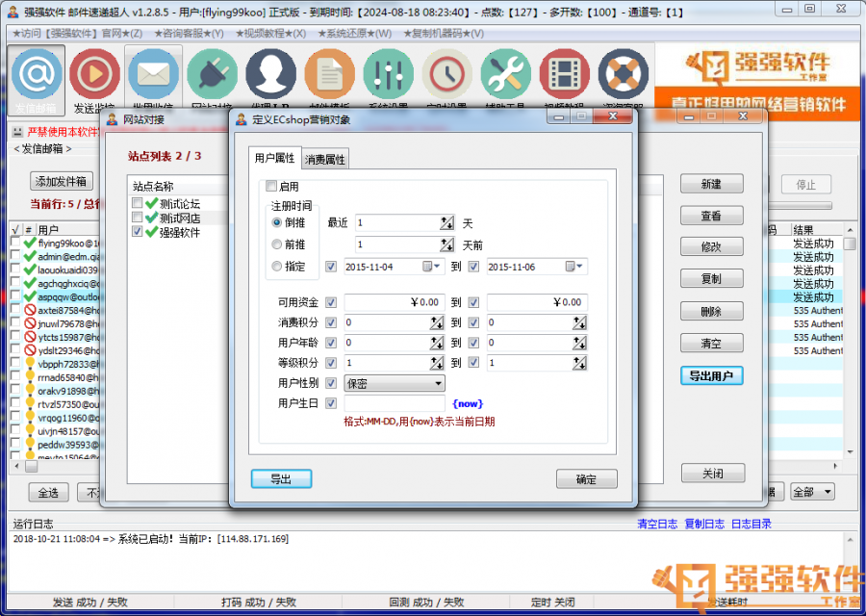
Task: Open the 辅助工具 wrench icon
Action: point(506,74)
